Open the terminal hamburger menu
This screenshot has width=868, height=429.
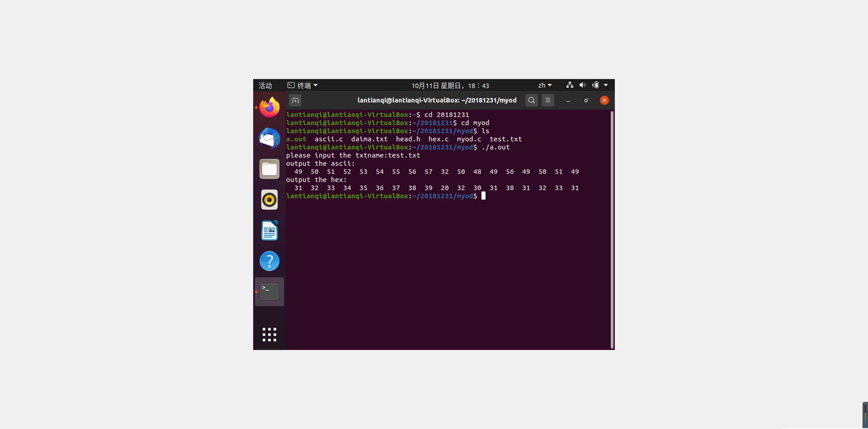[x=548, y=100]
